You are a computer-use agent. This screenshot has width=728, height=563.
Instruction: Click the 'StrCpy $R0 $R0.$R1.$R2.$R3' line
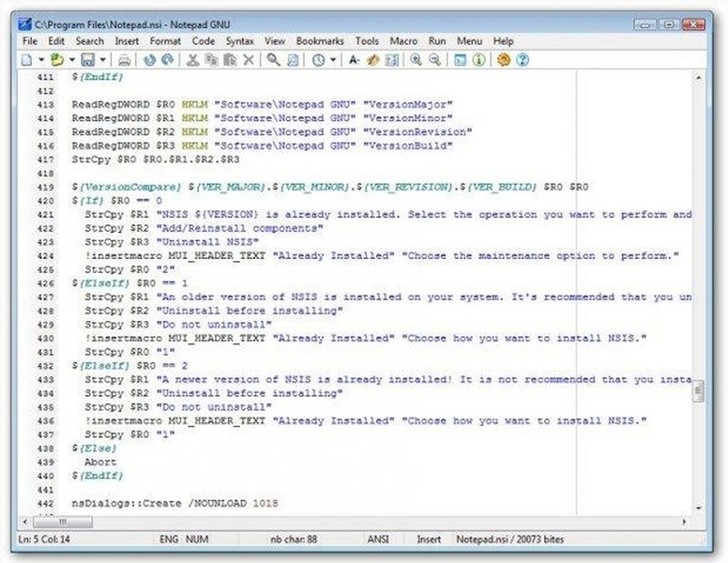coord(156,160)
